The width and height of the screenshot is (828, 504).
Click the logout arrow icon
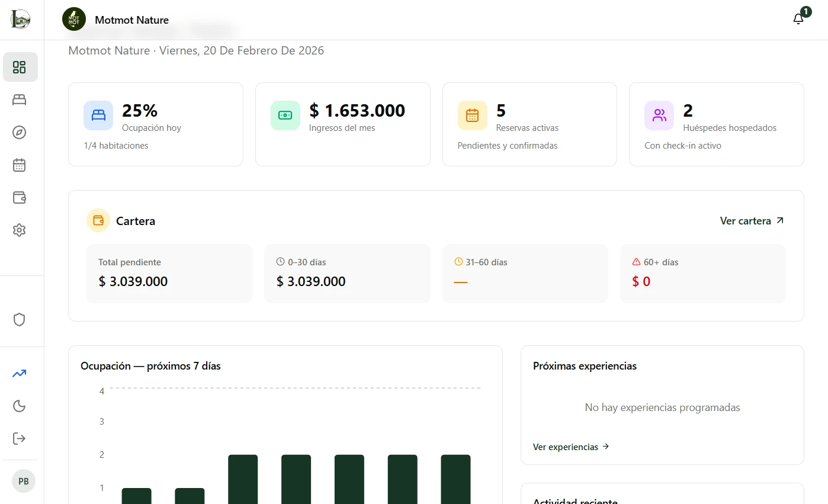tap(19, 438)
